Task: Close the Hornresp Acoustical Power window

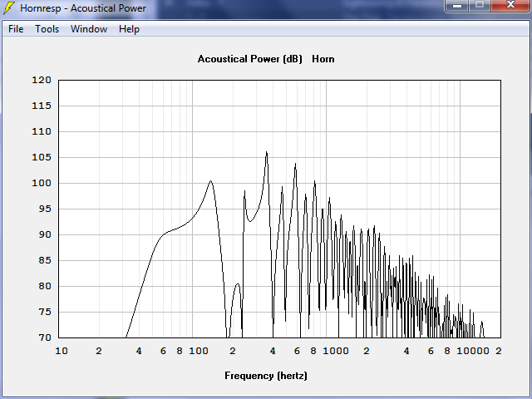Action: (x=510, y=6)
